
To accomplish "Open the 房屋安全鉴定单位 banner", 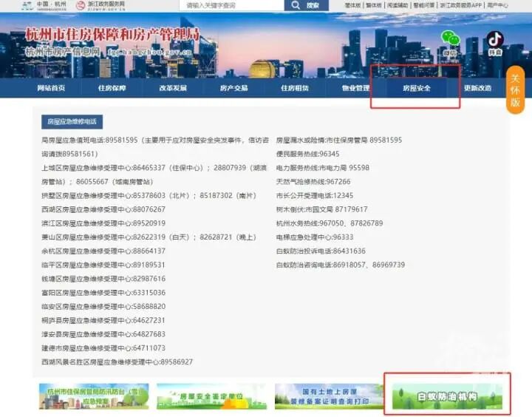I will point(212,396).
